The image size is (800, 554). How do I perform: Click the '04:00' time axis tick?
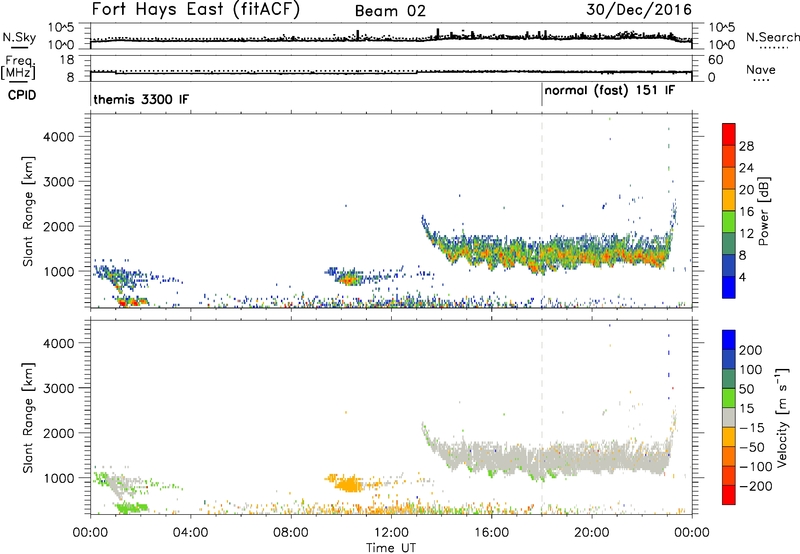click(x=190, y=533)
